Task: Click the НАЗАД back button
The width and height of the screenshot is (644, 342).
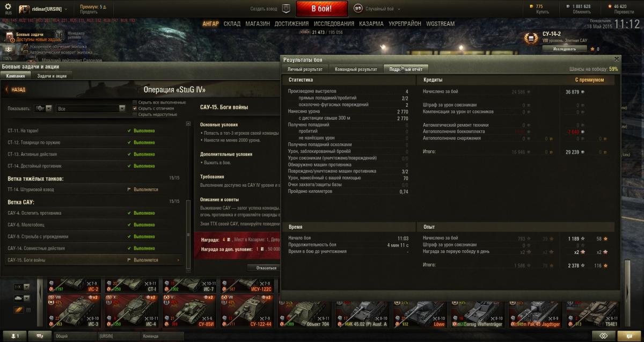Action: pos(16,90)
